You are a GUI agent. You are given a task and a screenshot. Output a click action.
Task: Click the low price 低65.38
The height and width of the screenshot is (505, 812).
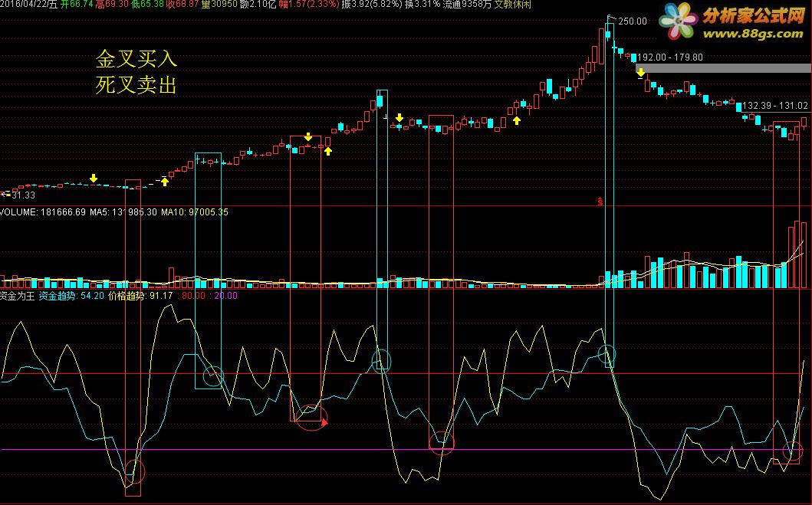[147, 4]
